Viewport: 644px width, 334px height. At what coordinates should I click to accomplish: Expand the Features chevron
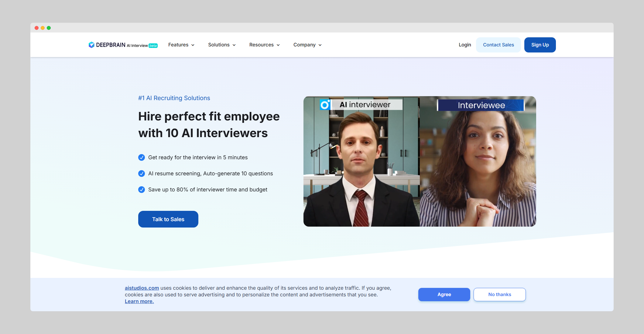point(193,45)
